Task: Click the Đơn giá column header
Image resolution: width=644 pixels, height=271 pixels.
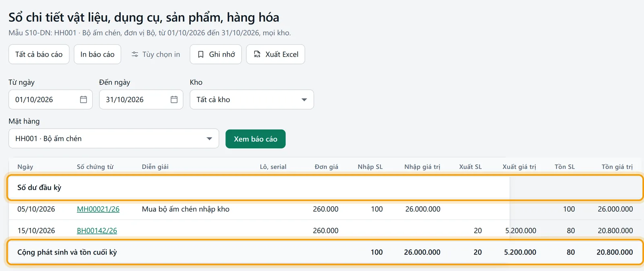Action: tap(326, 166)
